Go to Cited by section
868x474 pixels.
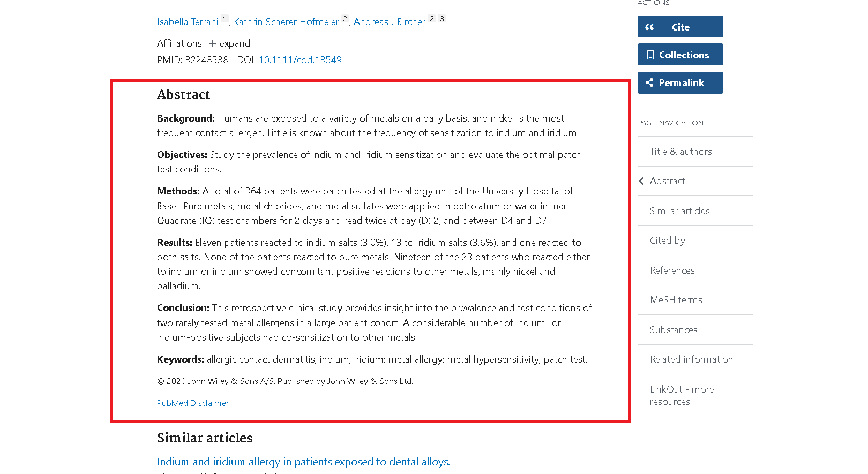click(x=667, y=240)
